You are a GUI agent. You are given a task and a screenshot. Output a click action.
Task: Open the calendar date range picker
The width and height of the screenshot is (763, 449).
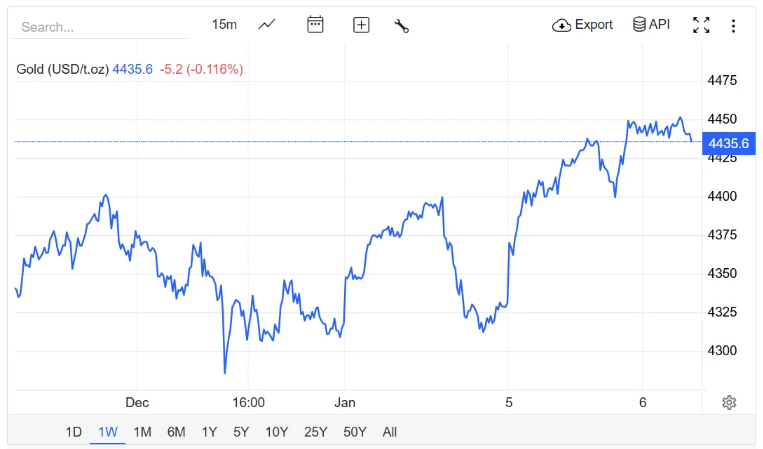pos(315,25)
